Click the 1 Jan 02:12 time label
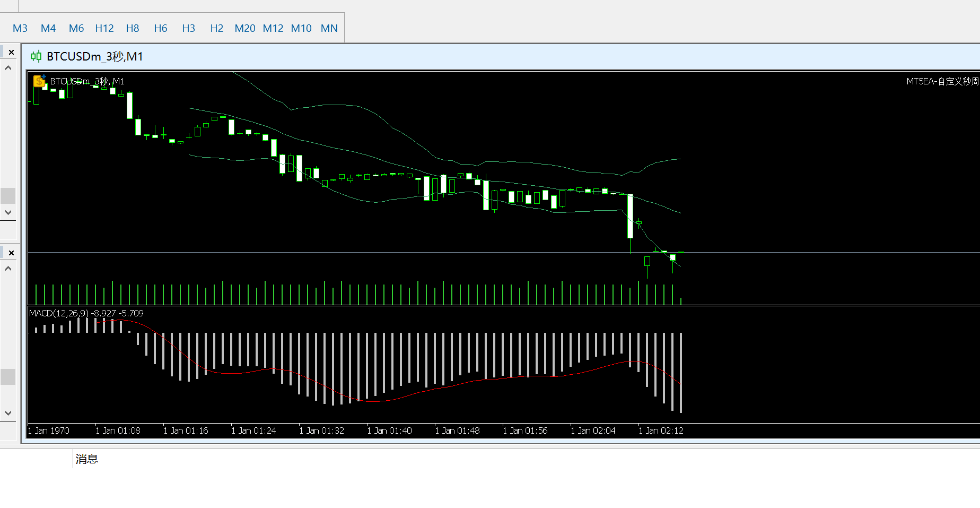980x508 pixels. 661,430
